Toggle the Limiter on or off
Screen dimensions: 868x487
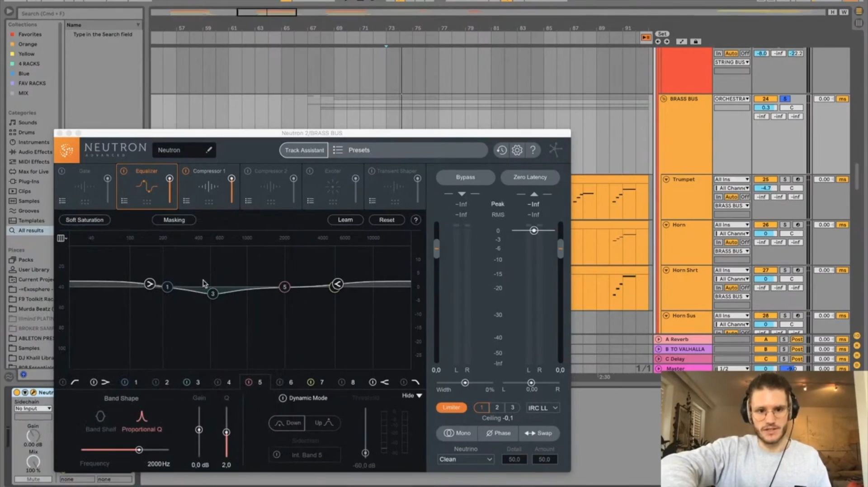pos(451,407)
